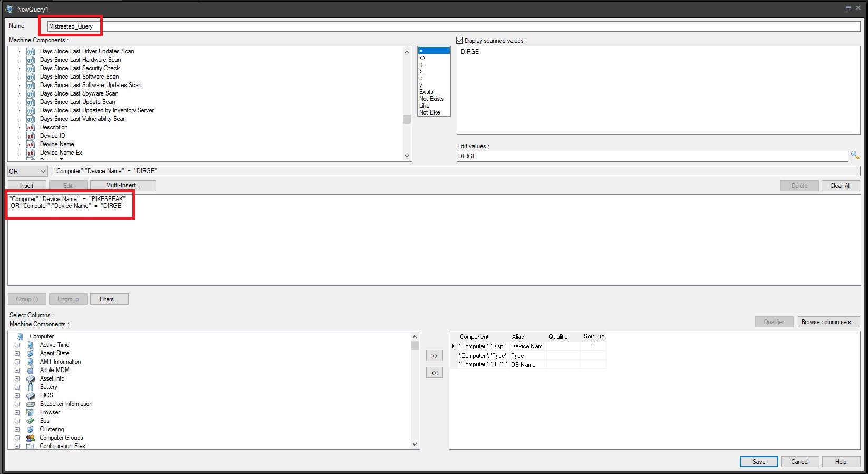The height and width of the screenshot is (474, 868).
Task: Click the search magnifier icon beside Edit values
Action: pyautogui.click(x=855, y=156)
